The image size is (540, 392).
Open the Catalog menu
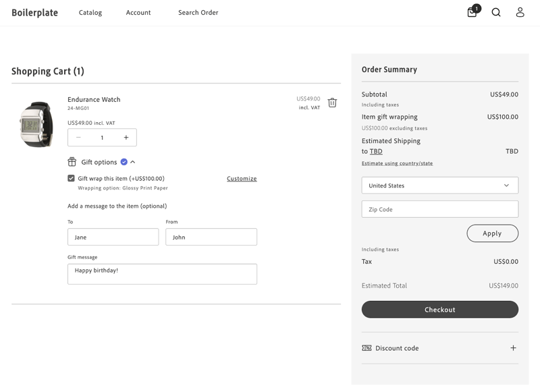pyautogui.click(x=90, y=12)
